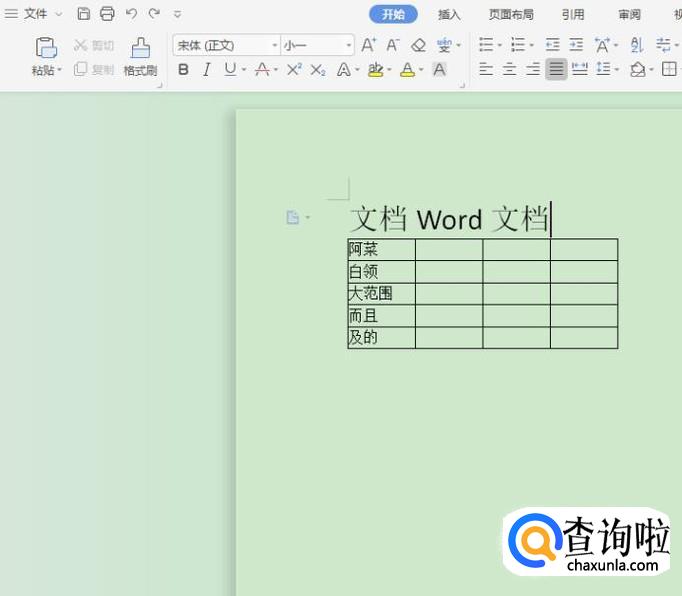
Task: Toggle strikethrough formatting
Action: (262, 69)
